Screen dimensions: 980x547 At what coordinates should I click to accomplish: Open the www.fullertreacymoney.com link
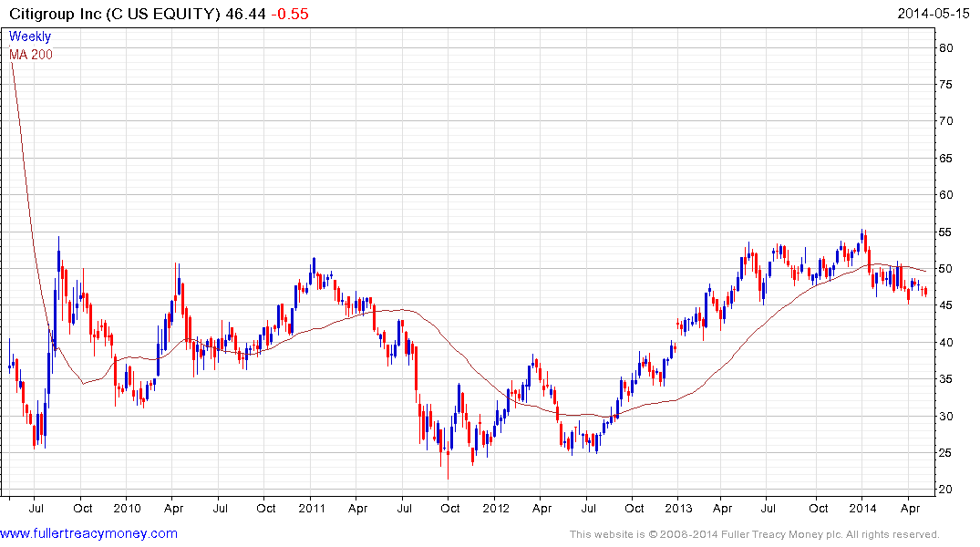click(x=88, y=534)
